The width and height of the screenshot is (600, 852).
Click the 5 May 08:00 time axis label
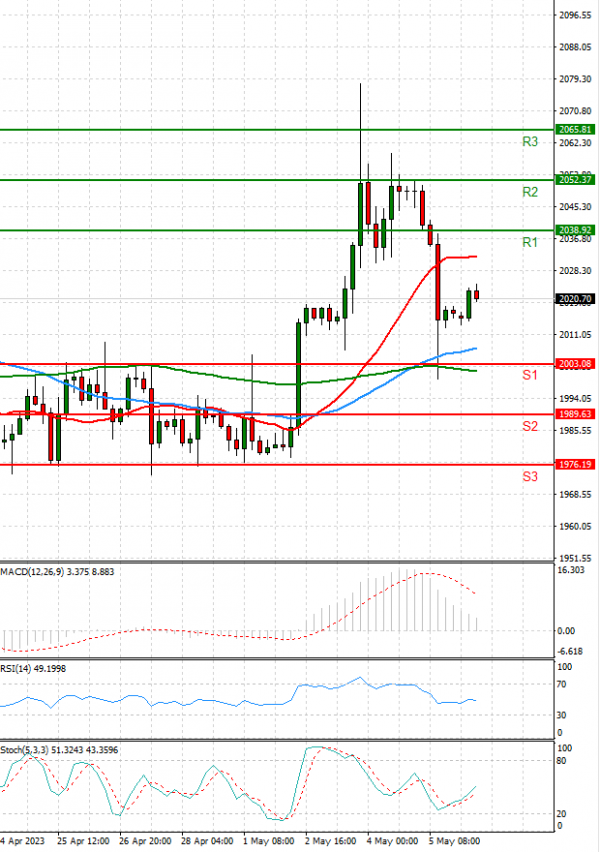[454, 841]
